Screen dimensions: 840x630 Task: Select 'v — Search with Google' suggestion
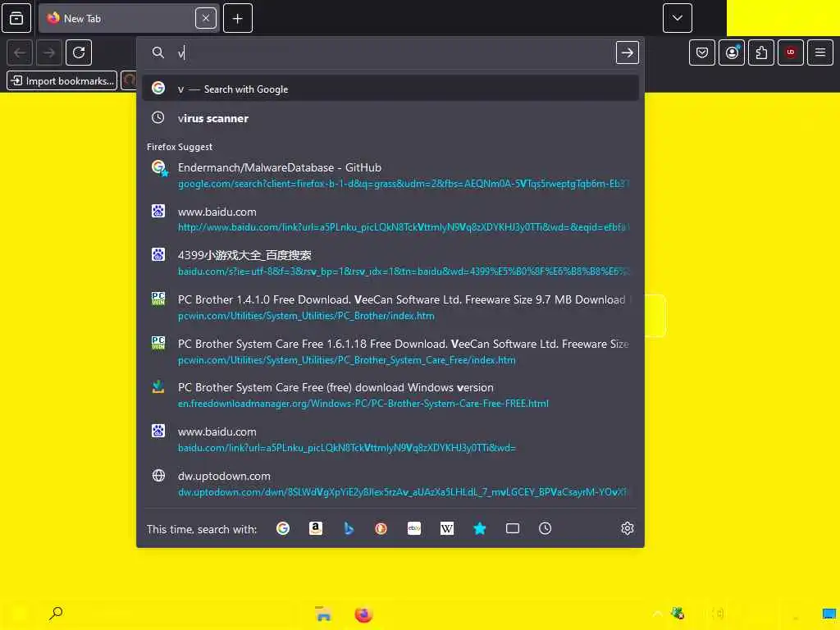[x=390, y=89]
